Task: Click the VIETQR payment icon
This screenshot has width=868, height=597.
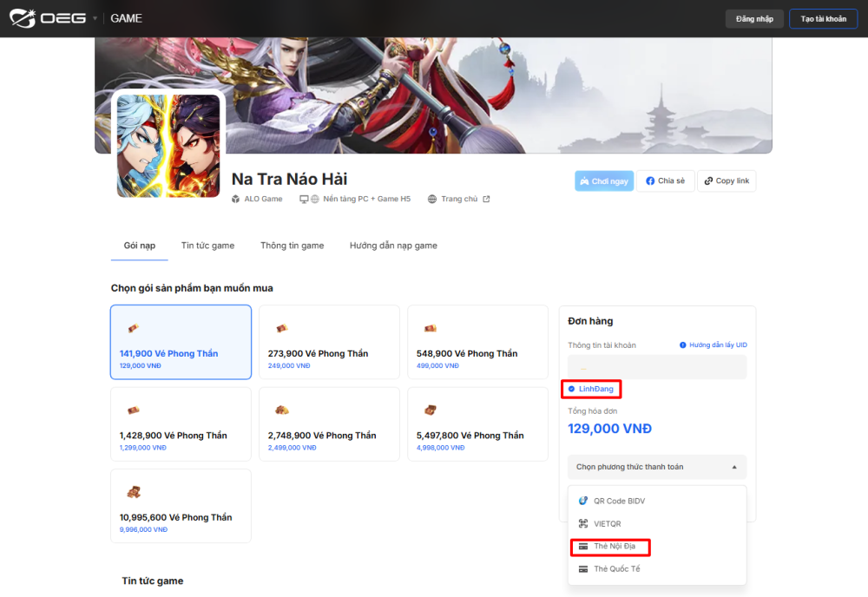Action: [x=583, y=523]
